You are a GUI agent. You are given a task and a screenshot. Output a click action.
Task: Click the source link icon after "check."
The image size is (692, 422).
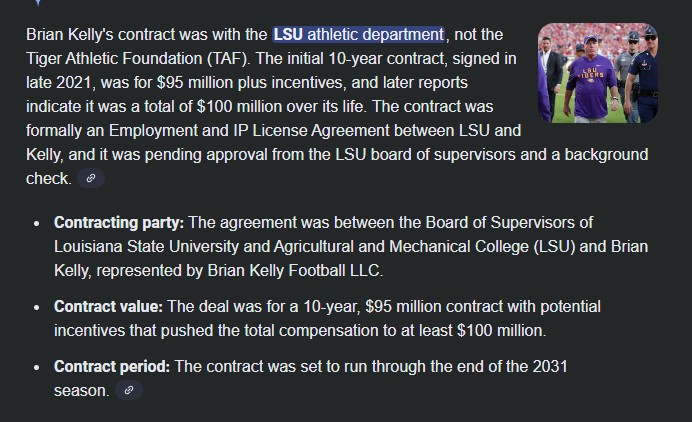pos(91,179)
